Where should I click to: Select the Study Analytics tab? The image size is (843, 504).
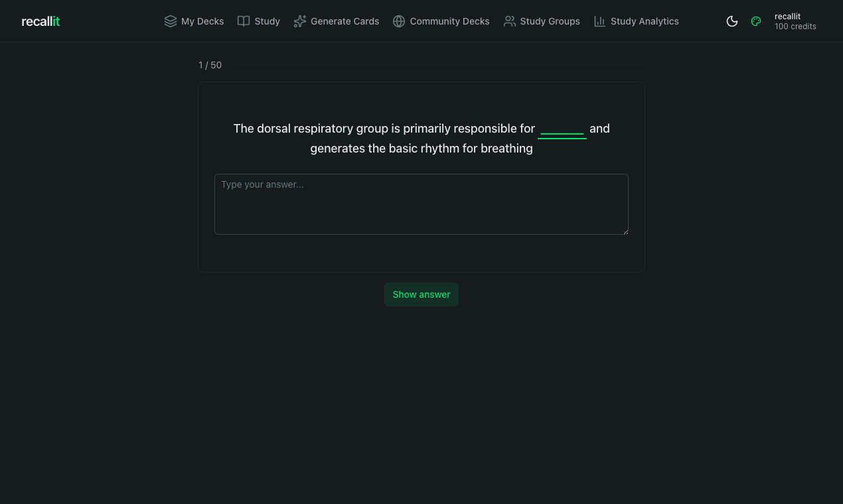tap(645, 21)
